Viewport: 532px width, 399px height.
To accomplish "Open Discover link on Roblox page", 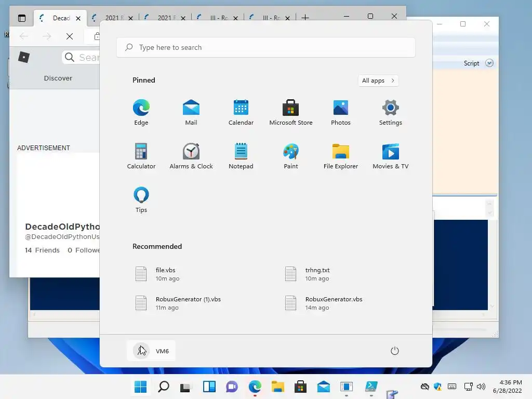I will (58, 78).
